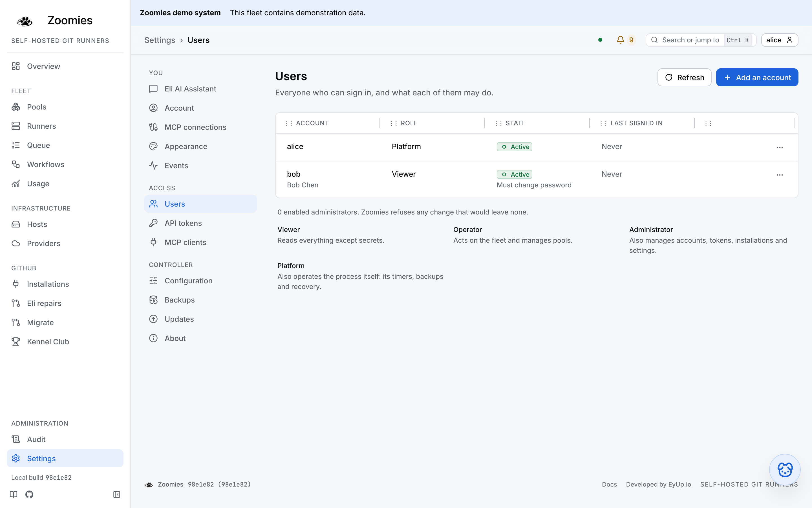Open the Audit page
The height and width of the screenshot is (508, 812).
click(65, 439)
